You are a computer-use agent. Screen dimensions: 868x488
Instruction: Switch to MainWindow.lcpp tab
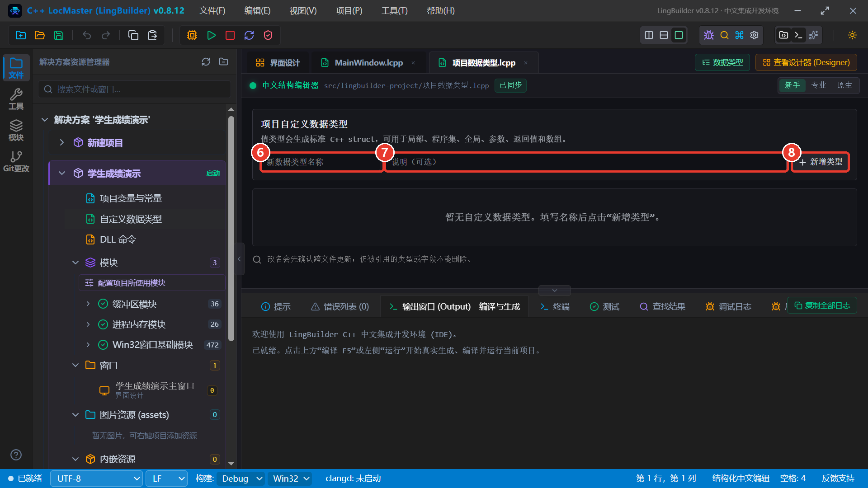(x=368, y=63)
